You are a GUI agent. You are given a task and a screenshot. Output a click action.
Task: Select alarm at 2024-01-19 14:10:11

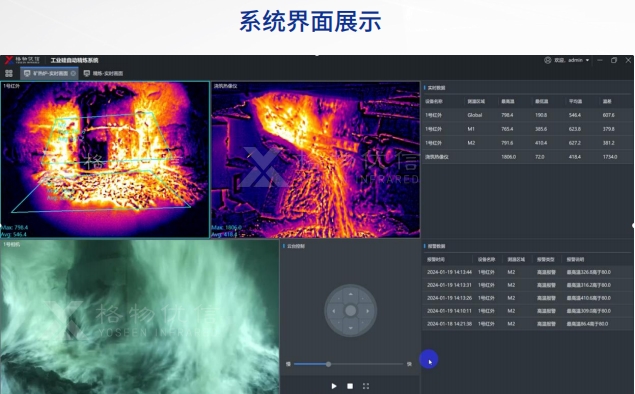click(527, 311)
